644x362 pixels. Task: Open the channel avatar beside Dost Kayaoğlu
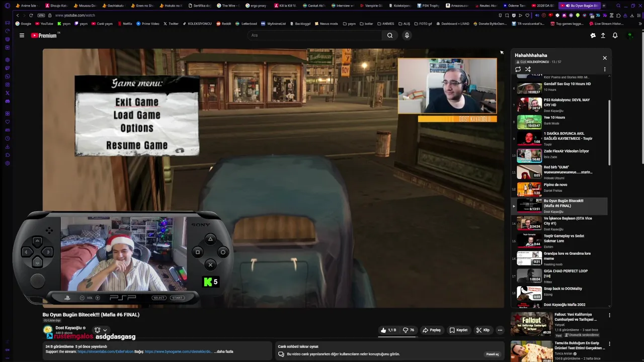point(48,330)
